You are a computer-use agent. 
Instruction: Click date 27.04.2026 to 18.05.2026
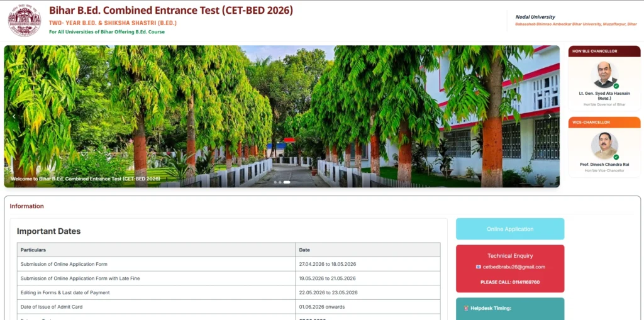pyautogui.click(x=327, y=264)
